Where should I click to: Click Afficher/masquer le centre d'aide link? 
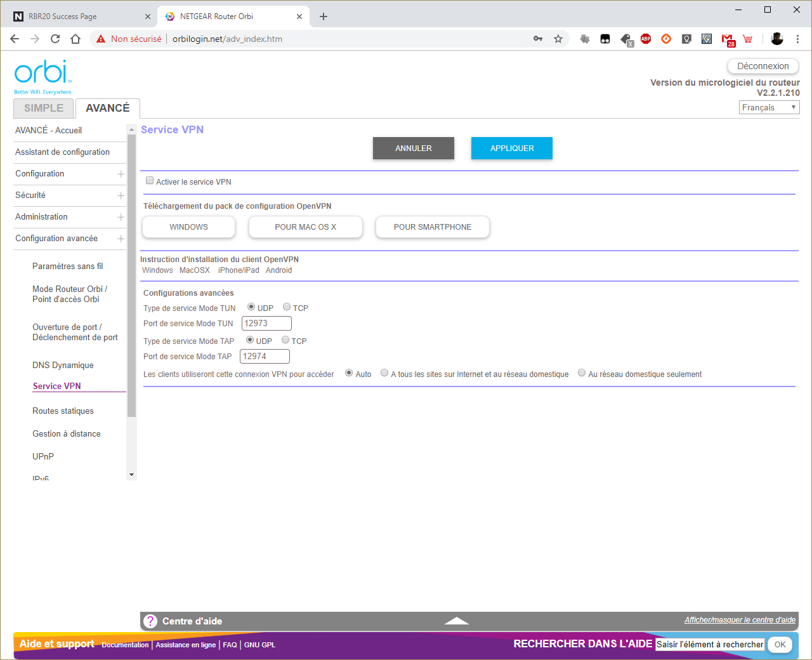(740, 620)
